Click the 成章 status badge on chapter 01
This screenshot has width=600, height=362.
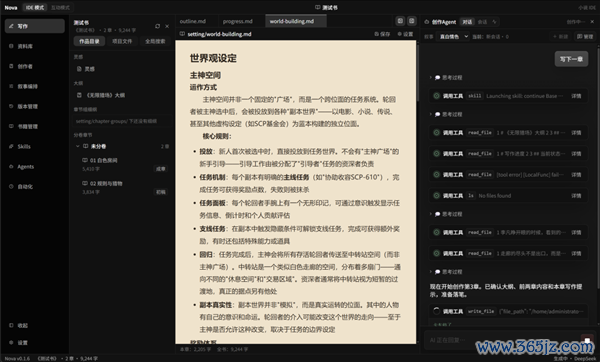160,168
